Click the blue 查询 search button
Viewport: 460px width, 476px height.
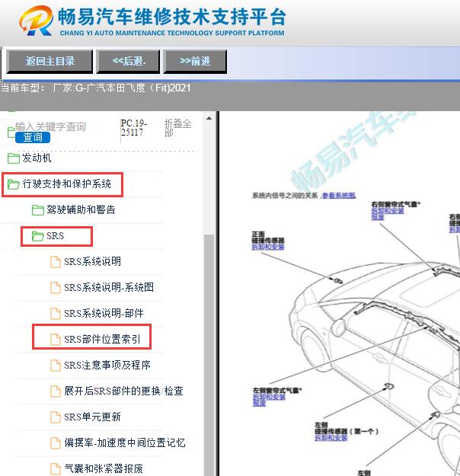(33, 137)
